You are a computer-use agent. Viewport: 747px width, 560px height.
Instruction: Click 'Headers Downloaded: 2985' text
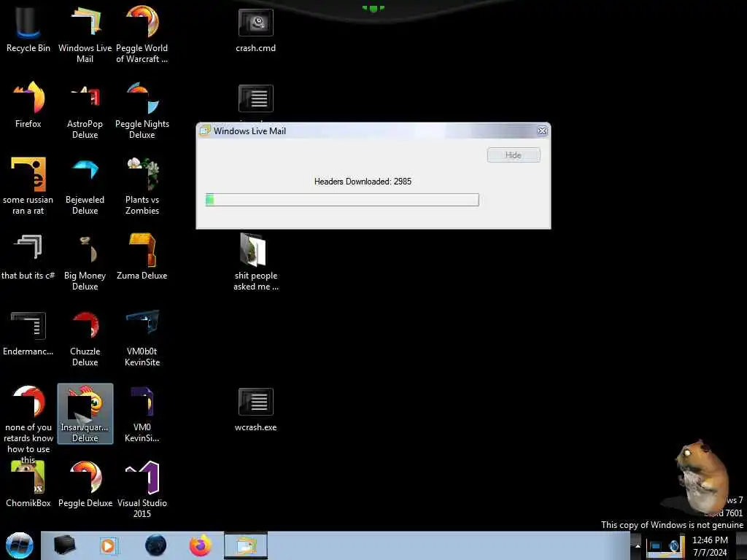(363, 182)
